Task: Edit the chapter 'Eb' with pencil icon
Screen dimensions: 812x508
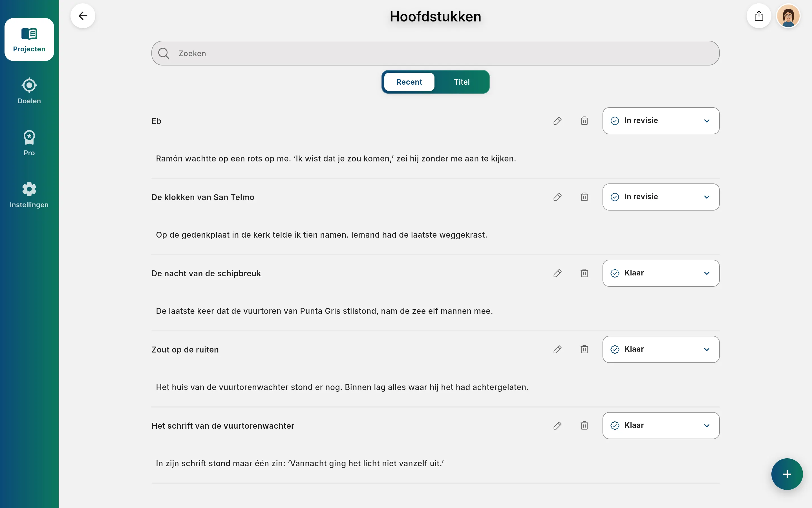Action: [558, 121]
